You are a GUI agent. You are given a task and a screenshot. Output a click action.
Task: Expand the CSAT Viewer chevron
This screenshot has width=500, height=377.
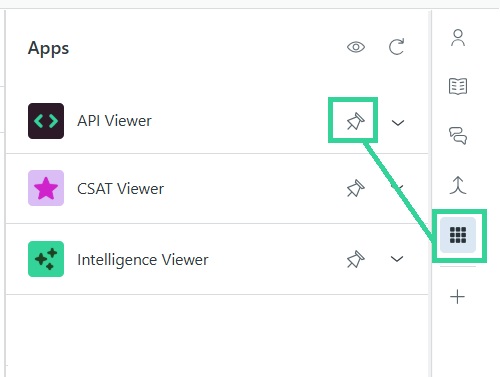(x=398, y=188)
